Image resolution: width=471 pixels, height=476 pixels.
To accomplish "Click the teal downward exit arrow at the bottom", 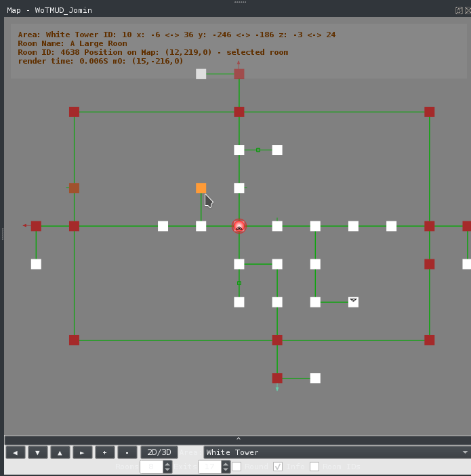I will click(277, 389).
